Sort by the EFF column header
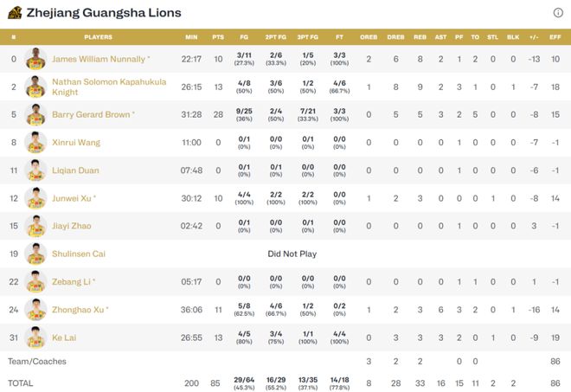Screen dimensions: 571x392 pos(555,37)
